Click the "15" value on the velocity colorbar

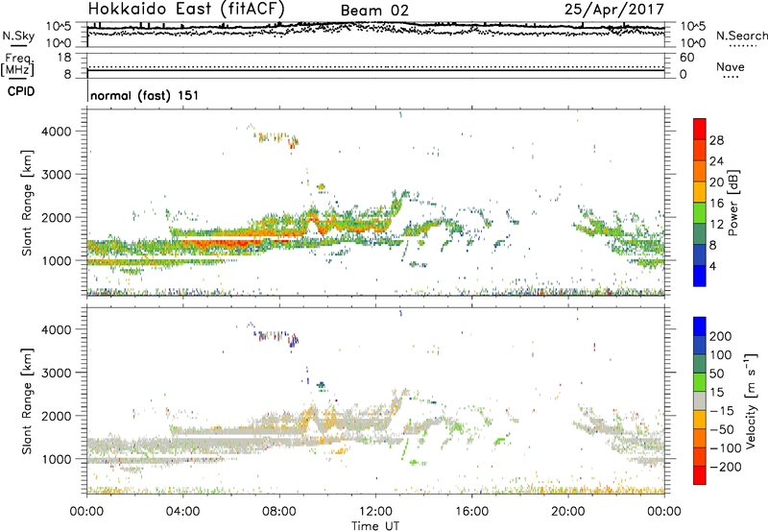click(717, 392)
